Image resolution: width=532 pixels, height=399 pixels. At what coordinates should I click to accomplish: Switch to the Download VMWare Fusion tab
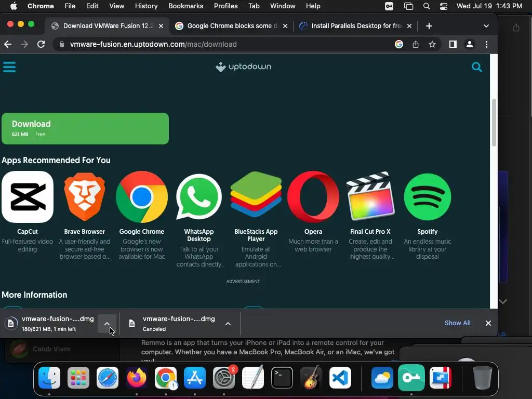click(x=107, y=26)
